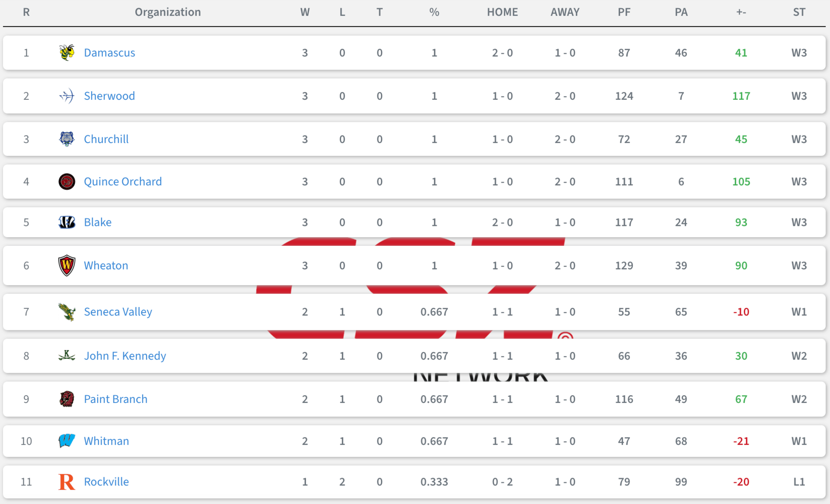Sort by the ST streak header
The height and width of the screenshot is (504, 830).
click(x=799, y=12)
